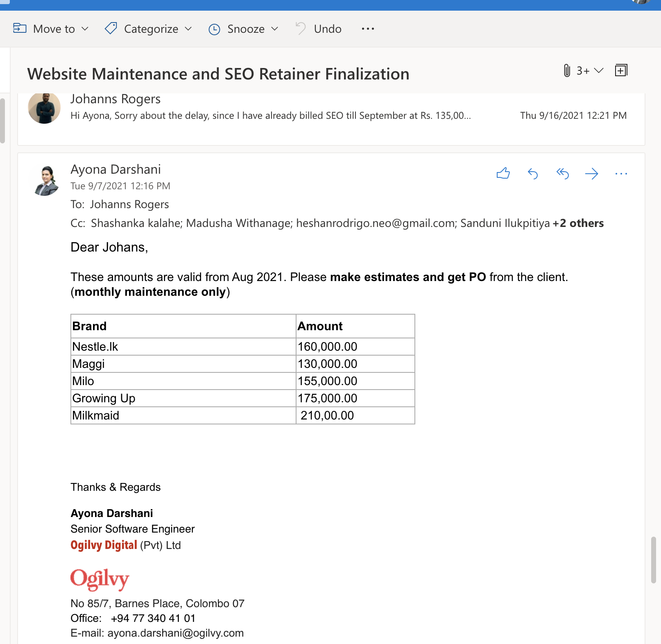Open conversation in new window icon

(621, 70)
